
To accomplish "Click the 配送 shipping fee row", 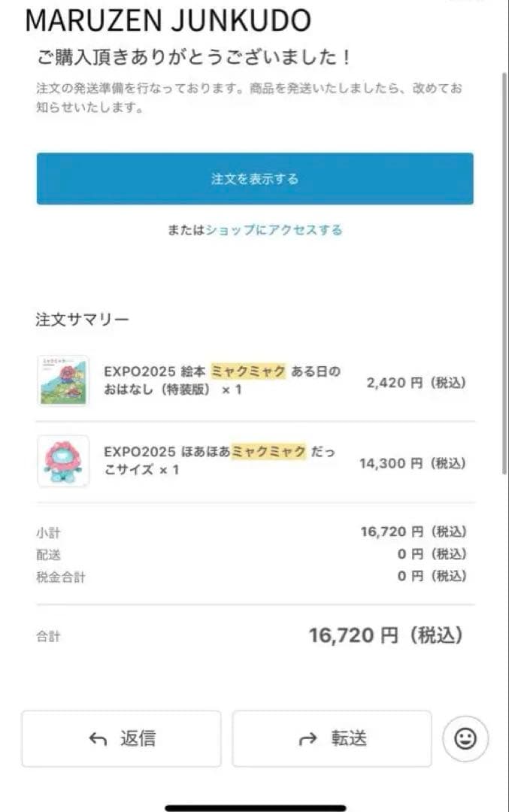I will (47, 556).
